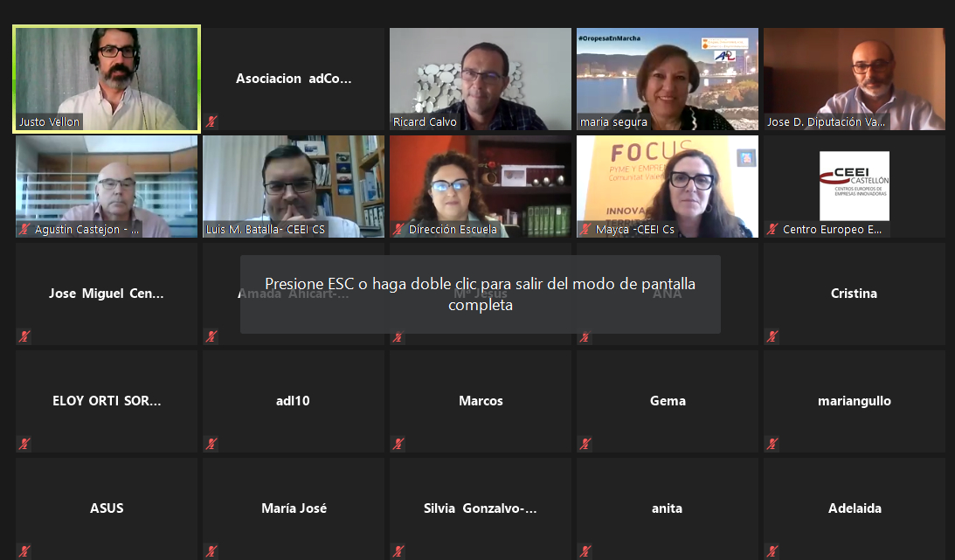Screen dimensions: 955x560
Task: Select the ASUS participant tile
Action: (107, 508)
